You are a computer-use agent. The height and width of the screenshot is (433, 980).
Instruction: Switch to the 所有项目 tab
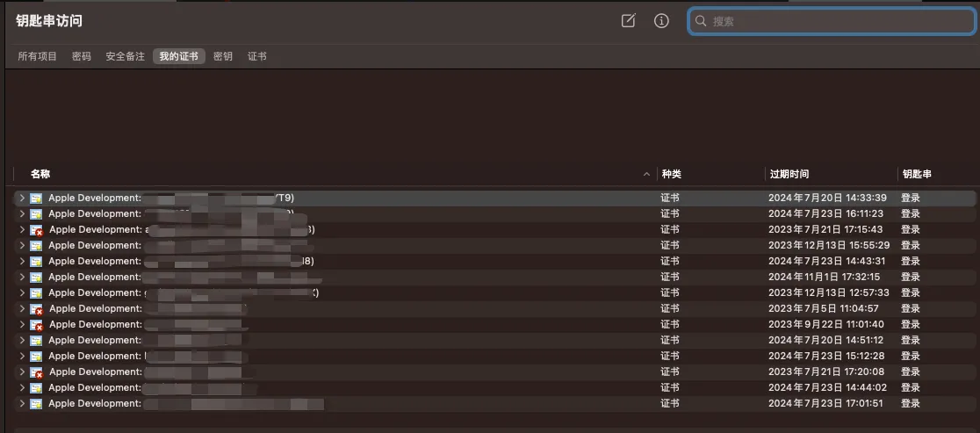coord(38,56)
